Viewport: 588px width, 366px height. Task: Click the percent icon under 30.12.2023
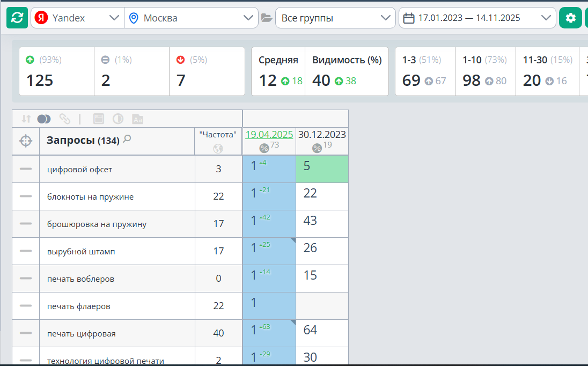point(317,148)
